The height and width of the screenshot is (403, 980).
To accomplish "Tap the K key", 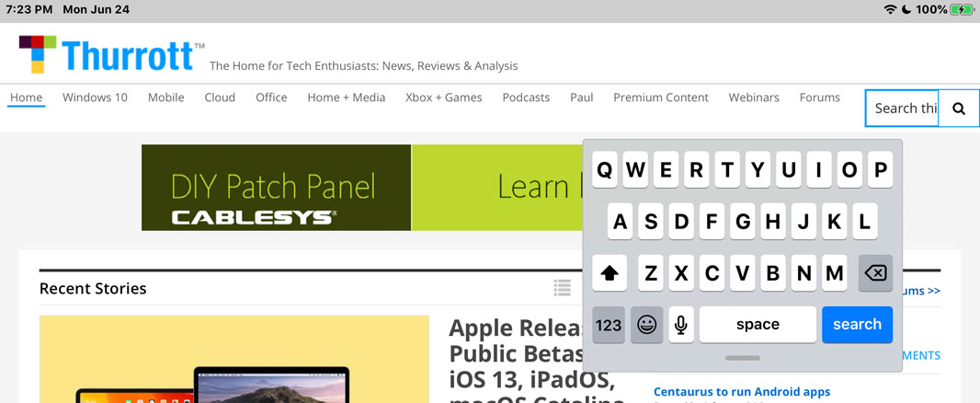I will 835,221.
